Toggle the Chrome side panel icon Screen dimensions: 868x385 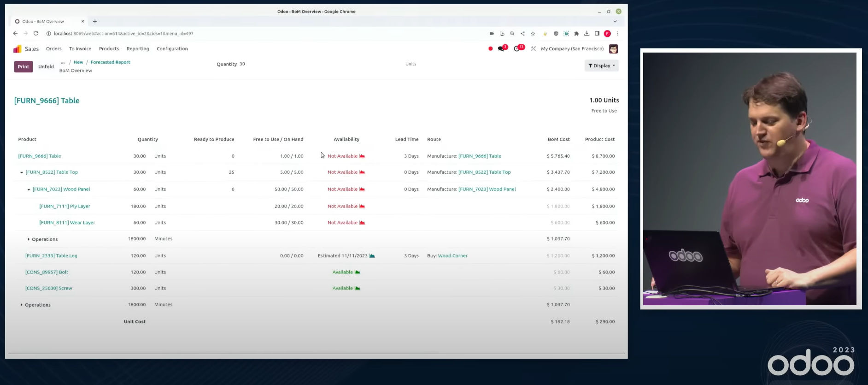click(x=597, y=34)
